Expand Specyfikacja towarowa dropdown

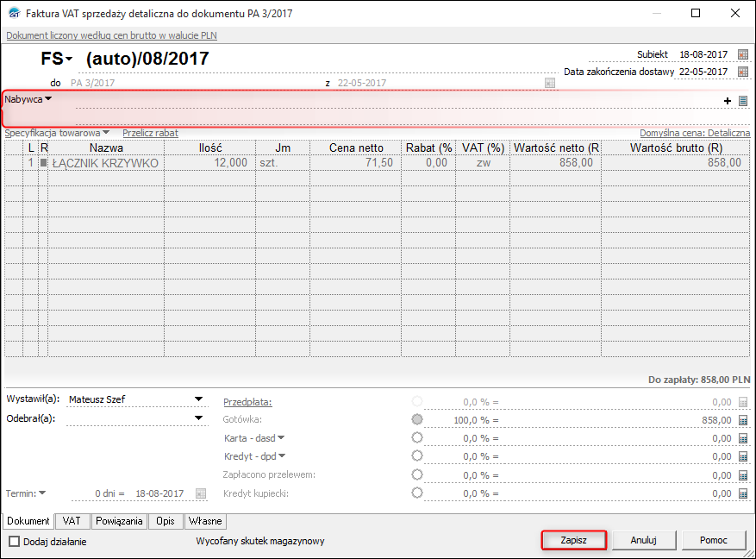click(x=106, y=133)
